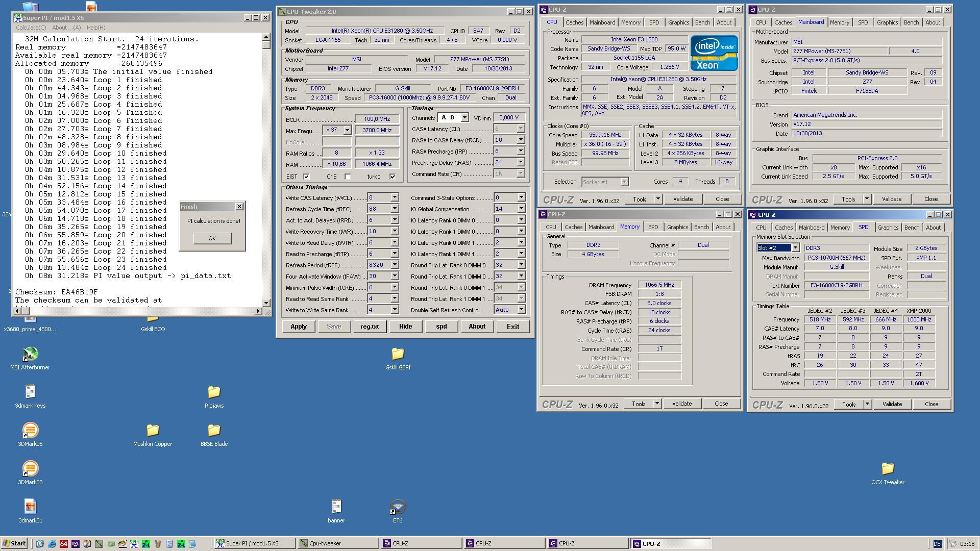This screenshot has width=980, height=551.
Task: Click the CPU-Z quick launch icon
Action: click(76, 544)
